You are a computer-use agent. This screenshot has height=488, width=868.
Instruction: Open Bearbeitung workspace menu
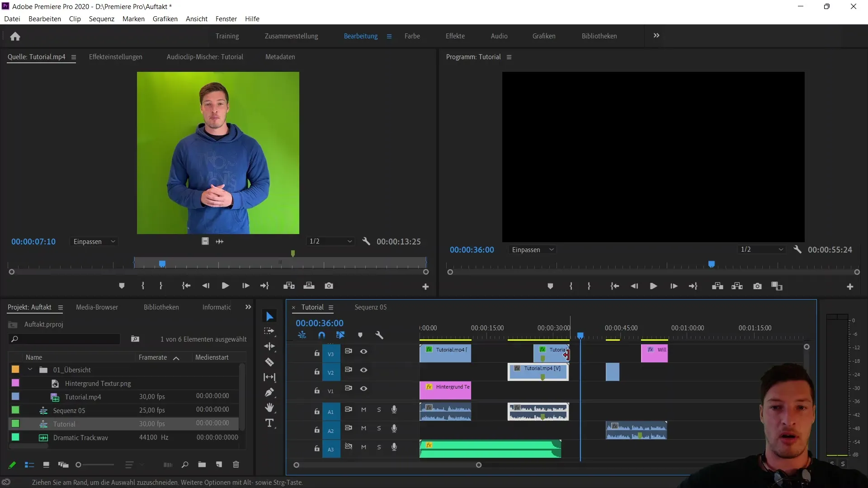point(389,36)
